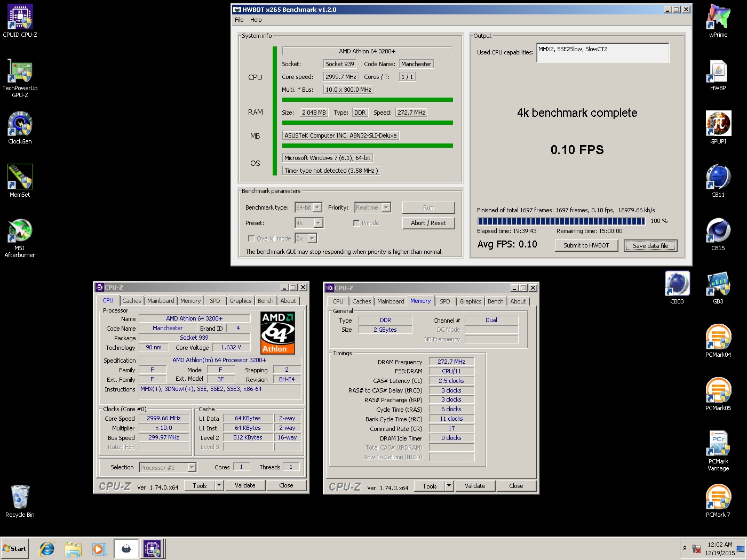Click the Start button
This screenshot has height=560, width=747.
pyautogui.click(x=14, y=549)
